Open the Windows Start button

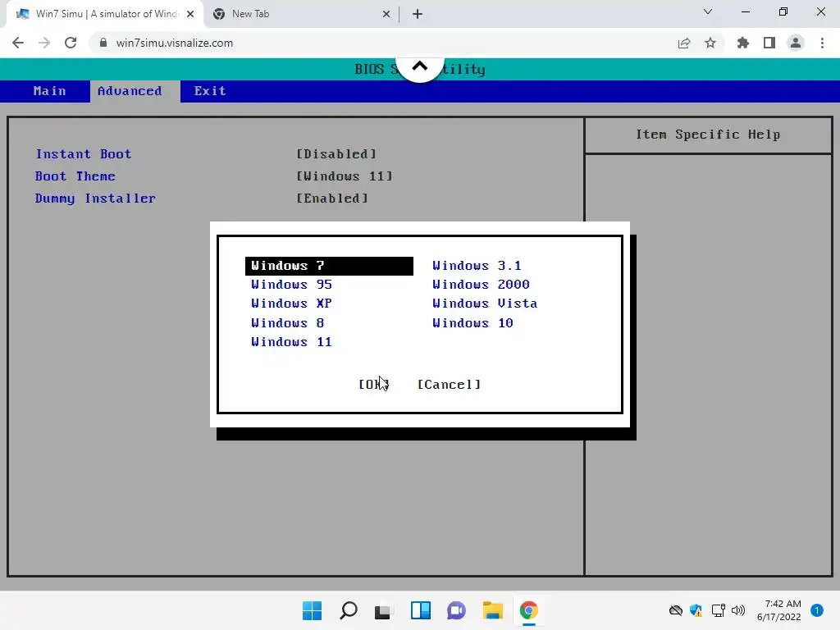click(313, 610)
